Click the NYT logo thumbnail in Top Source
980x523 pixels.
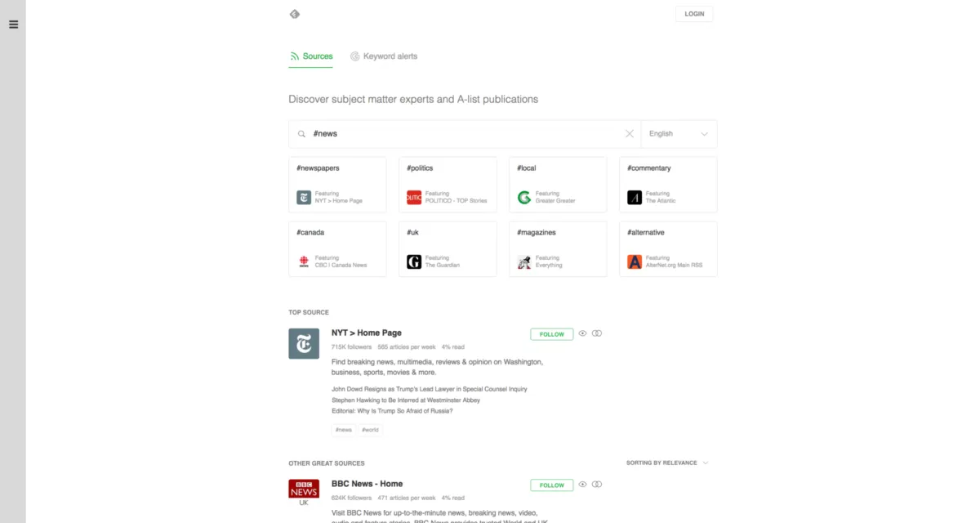click(304, 343)
